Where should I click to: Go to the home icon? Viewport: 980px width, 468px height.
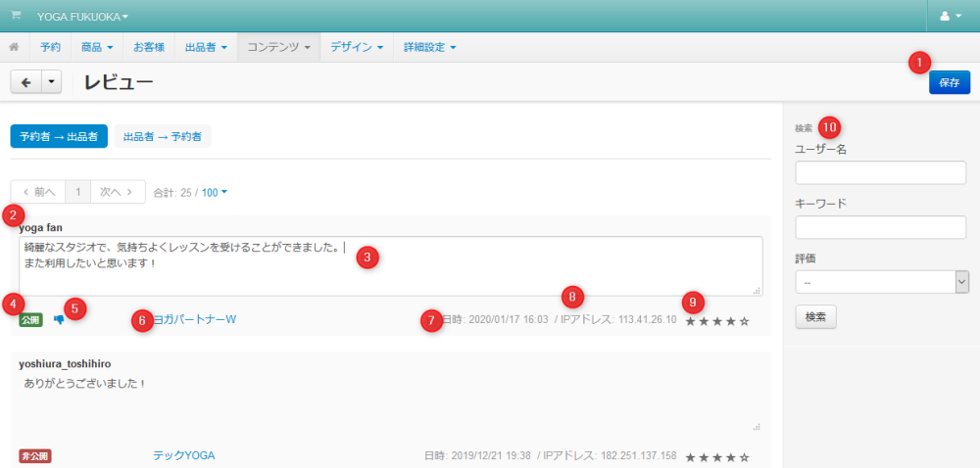pos(15,47)
